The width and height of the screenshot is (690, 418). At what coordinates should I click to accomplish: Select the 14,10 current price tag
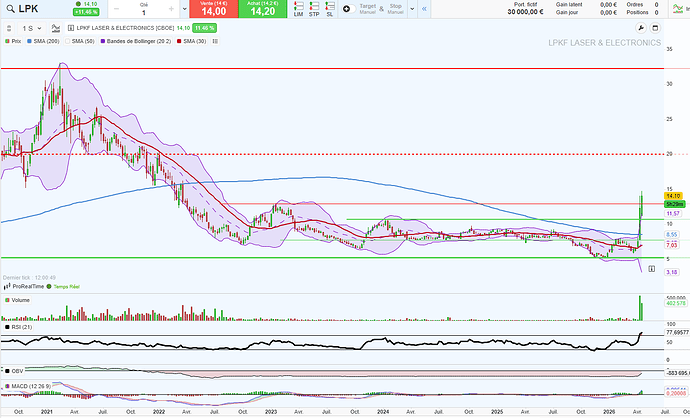tap(674, 196)
